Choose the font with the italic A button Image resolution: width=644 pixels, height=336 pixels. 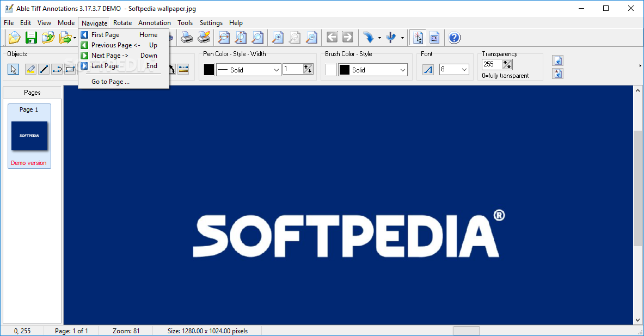[428, 69]
